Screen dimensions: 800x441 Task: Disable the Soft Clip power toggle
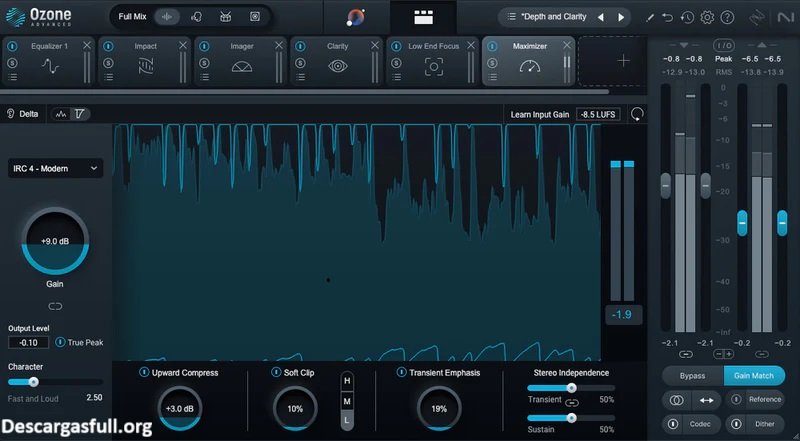point(262,373)
